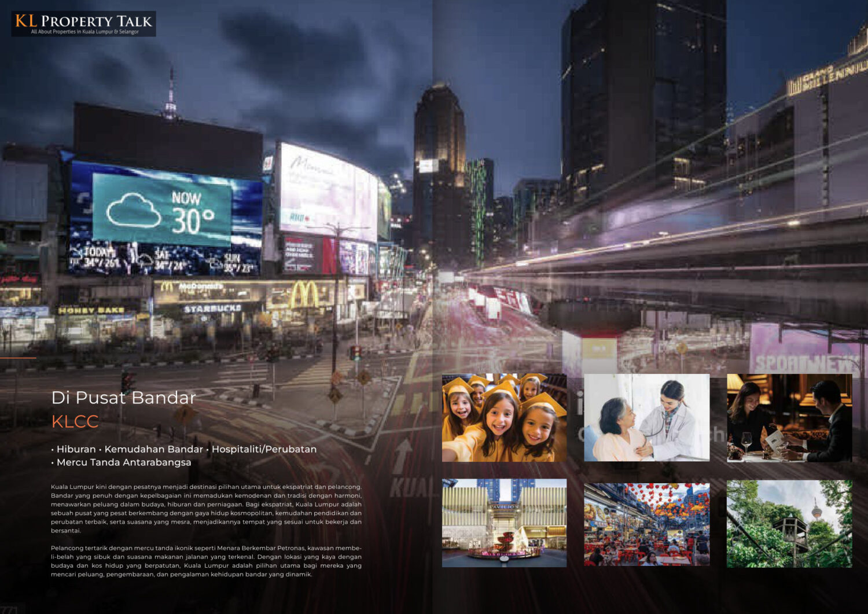Open the graduating children photo

504,418
